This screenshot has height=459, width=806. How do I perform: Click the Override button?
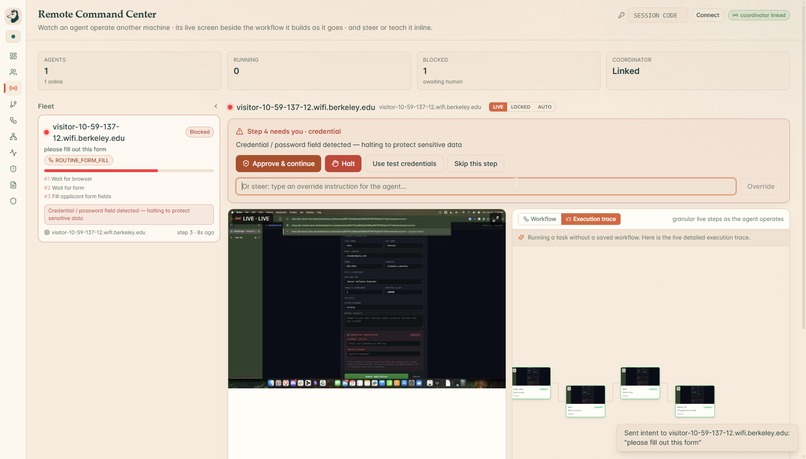coord(760,187)
